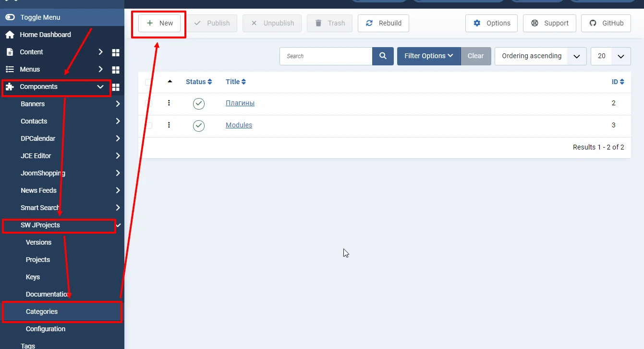Tick the select-all checkbox in header
The image size is (644, 349).
coord(148,82)
